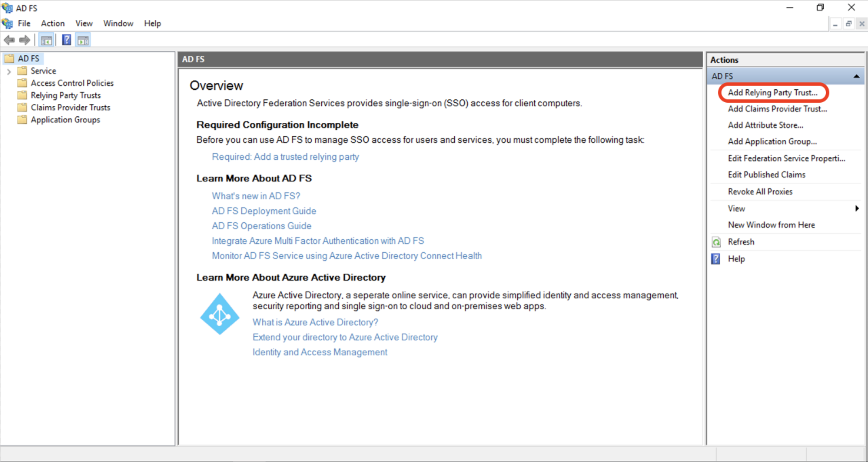Select Application Groups tree item

(x=65, y=120)
